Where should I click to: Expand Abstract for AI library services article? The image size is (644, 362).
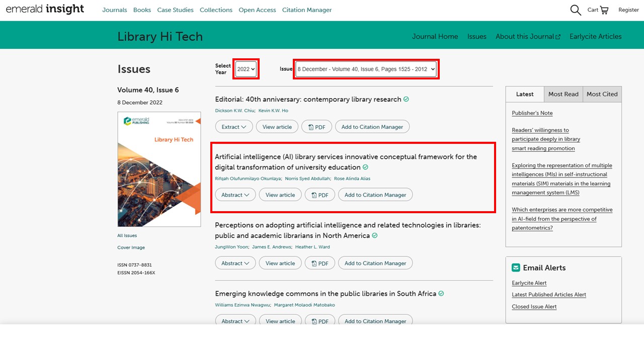pos(235,195)
